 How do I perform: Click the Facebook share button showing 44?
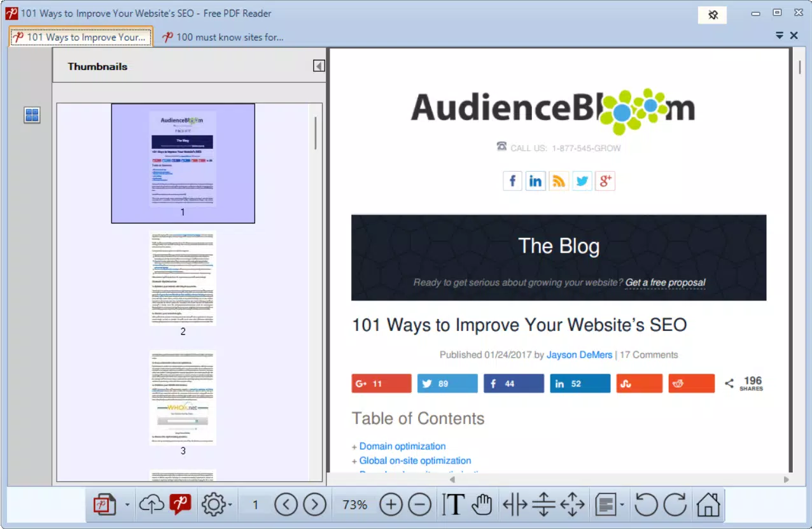[x=514, y=383]
